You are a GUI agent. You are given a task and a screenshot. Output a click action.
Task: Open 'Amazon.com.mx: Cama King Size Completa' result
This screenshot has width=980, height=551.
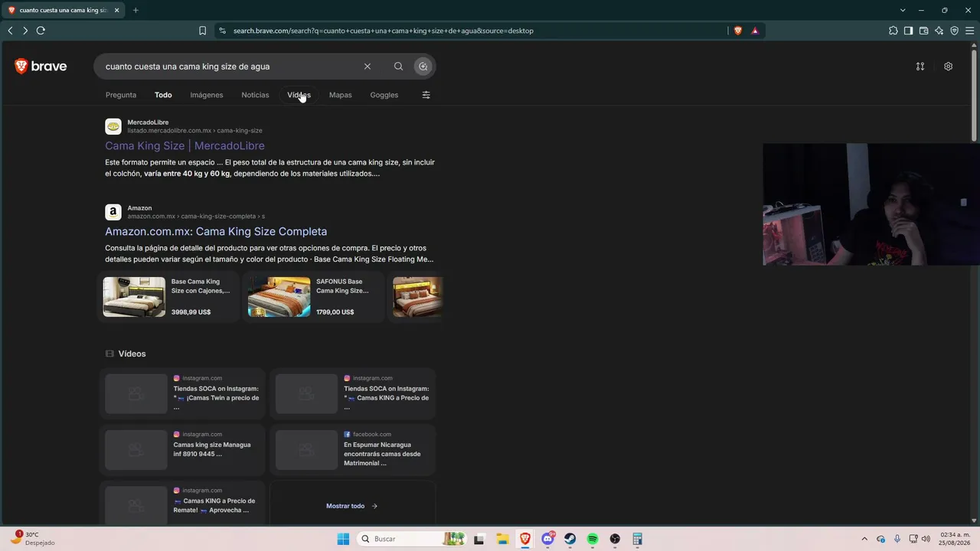click(216, 231)
